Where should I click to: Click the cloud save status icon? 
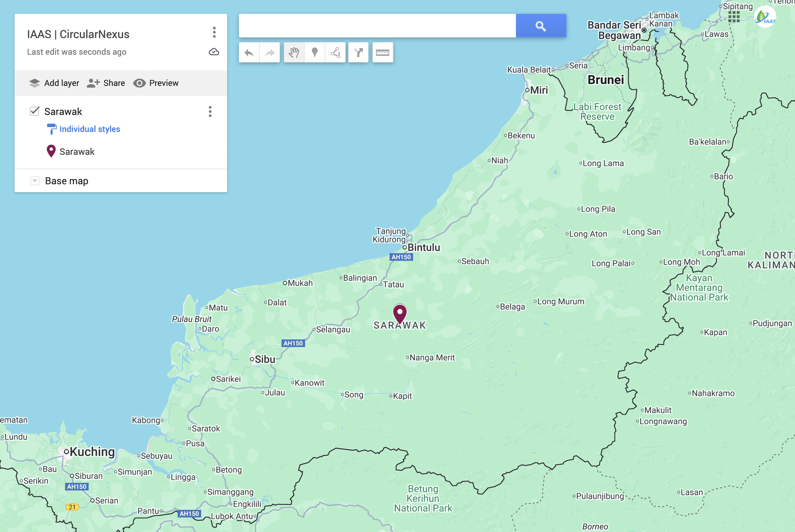(214, 52)
